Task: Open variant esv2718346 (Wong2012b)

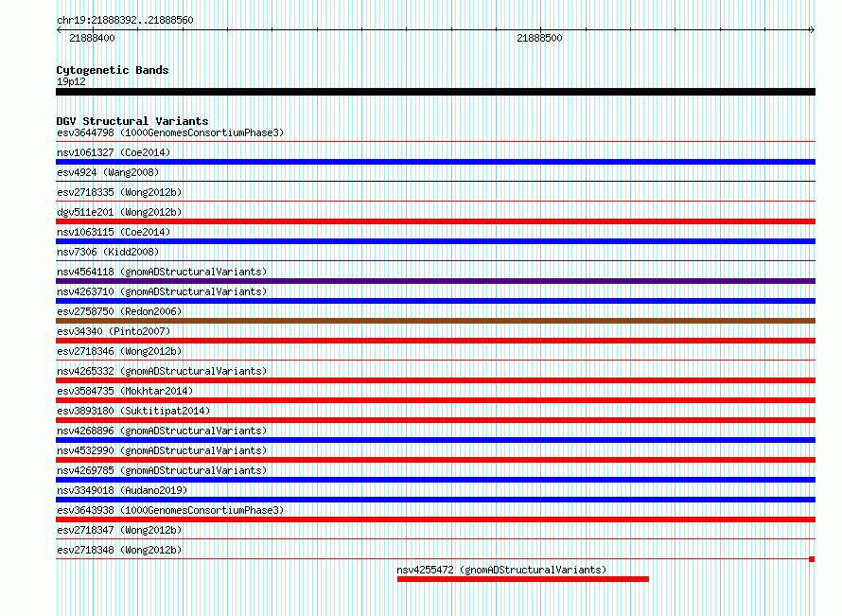Action: pos(119,351)
